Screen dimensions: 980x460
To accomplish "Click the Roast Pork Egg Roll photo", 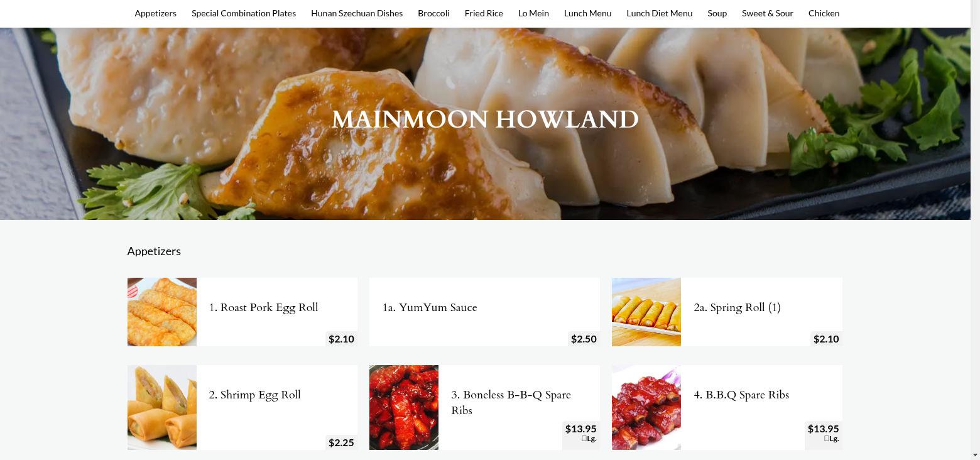I will [162, 312].
